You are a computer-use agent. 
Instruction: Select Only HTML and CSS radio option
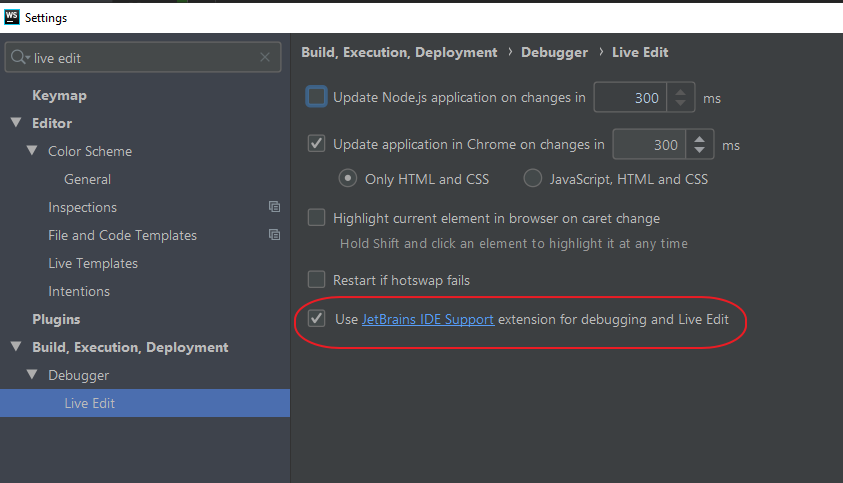(x=348, y=179)
